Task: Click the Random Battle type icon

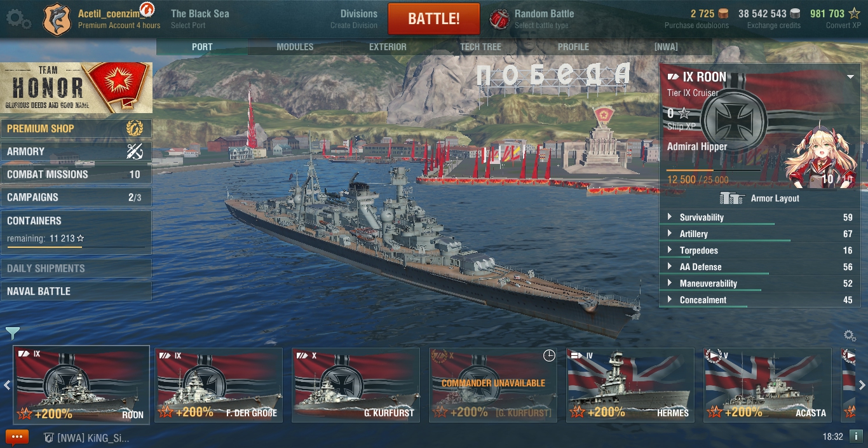Action: [499, 18]
